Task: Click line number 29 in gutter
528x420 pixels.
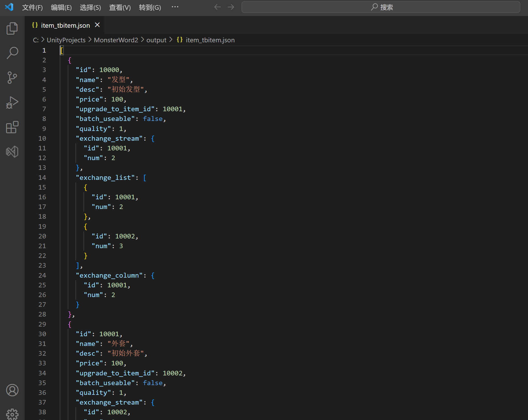Action: pos(42,324)
